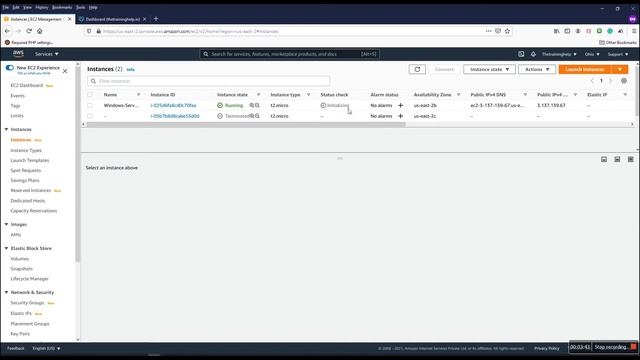This screenshot has width=640, height=360.
Task: Open EC2 Dashboard in sidebar
Action: click(27, 85)
